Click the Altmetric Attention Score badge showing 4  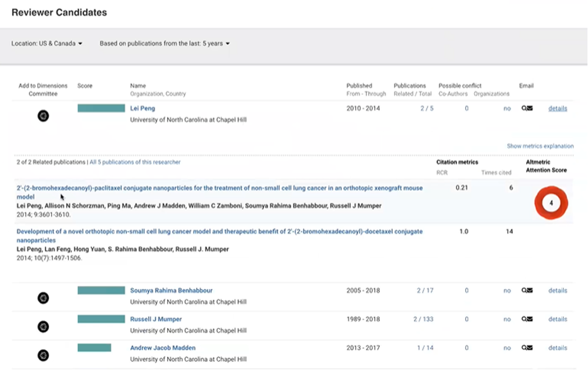550,202
